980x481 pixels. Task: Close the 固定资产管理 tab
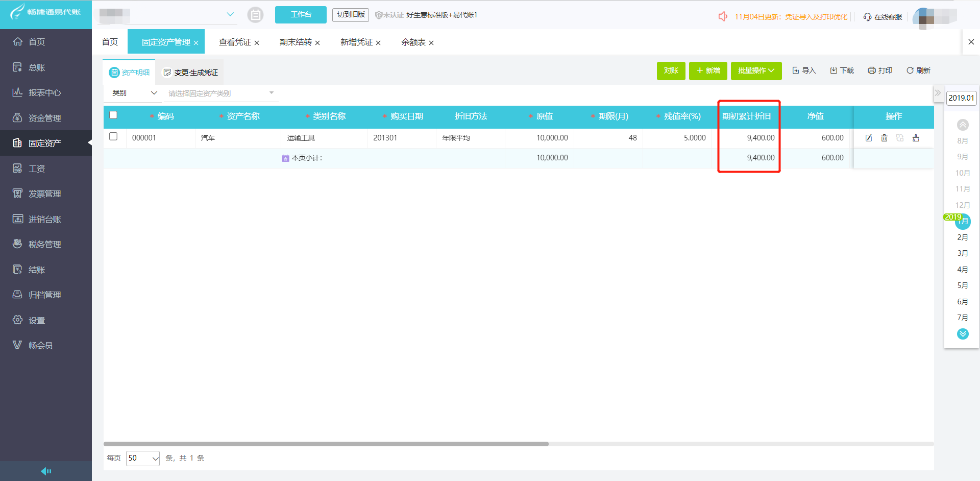pos(196,43)
